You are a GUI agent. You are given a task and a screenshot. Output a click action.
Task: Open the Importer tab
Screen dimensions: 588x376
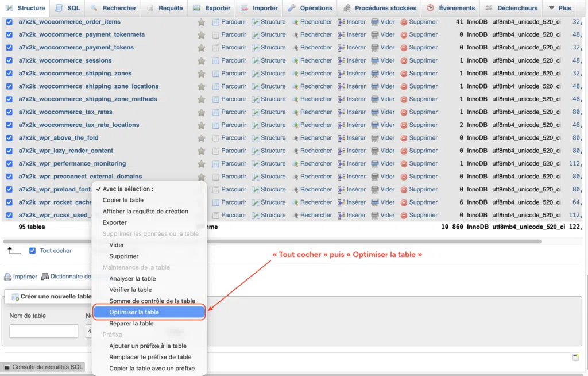260,8
